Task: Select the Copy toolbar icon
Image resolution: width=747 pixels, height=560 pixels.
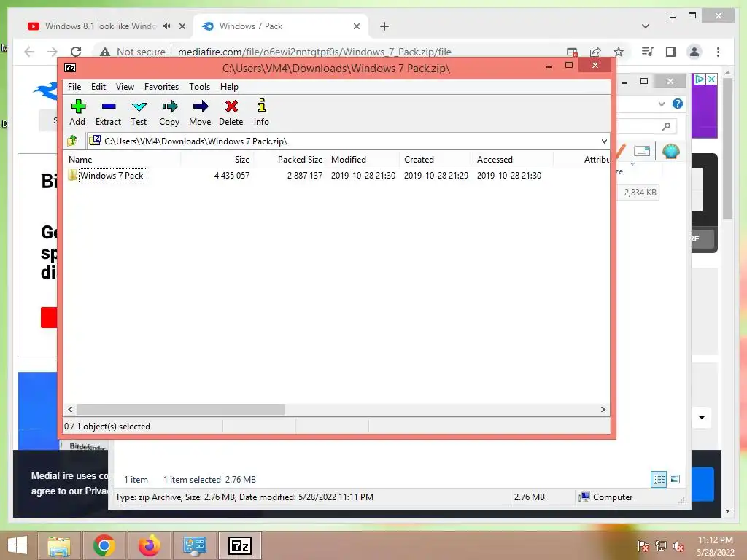Action: tap(169, 113)
